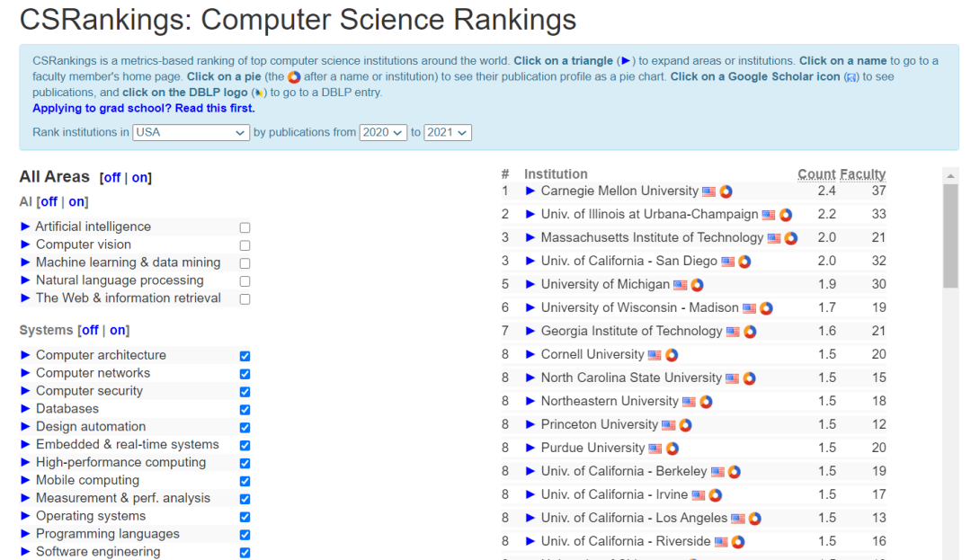
Task: Turn off all Systems areas
Action: point(90,330)
